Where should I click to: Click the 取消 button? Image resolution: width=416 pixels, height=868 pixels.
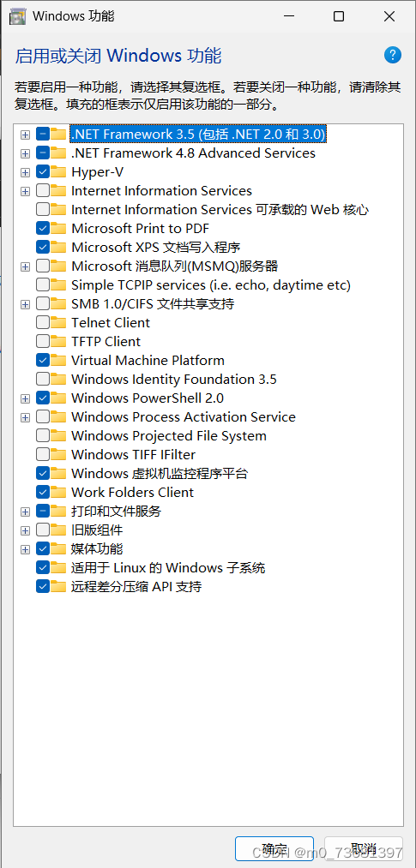[x=364, y=848]
